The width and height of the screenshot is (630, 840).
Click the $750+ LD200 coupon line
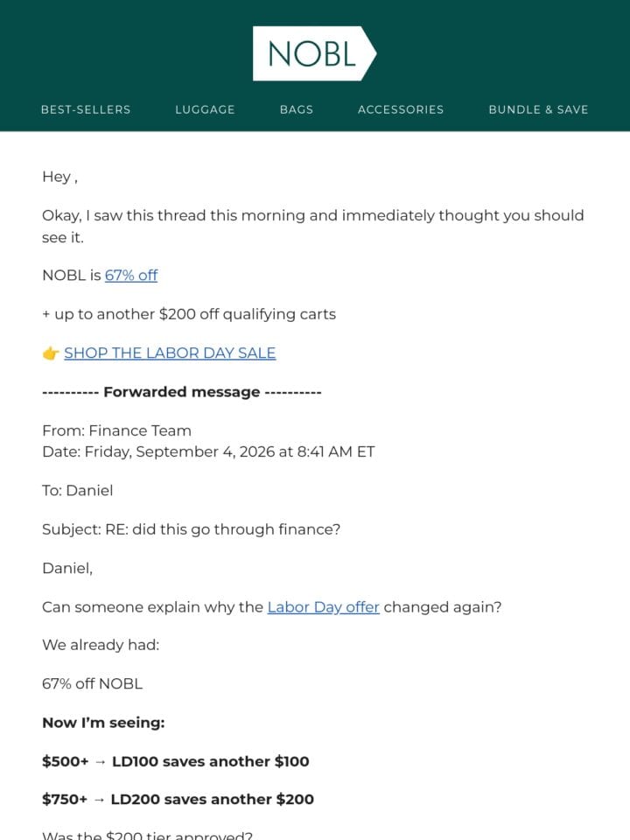click(x=178, y=799)
